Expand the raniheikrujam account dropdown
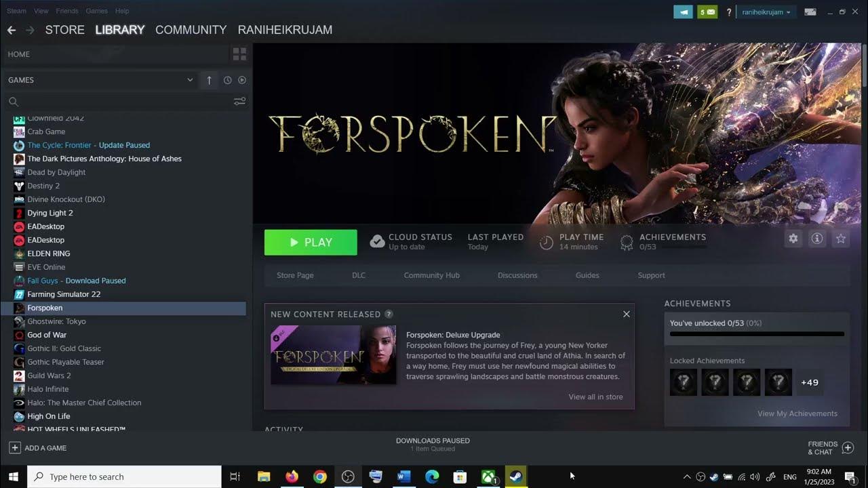The height and width of the screenshot is (488, 868). 766,12
